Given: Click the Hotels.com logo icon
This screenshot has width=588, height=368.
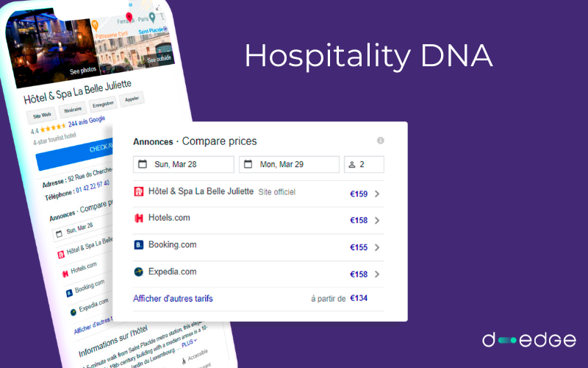Looking at the screenshot, I should (138, 219).
